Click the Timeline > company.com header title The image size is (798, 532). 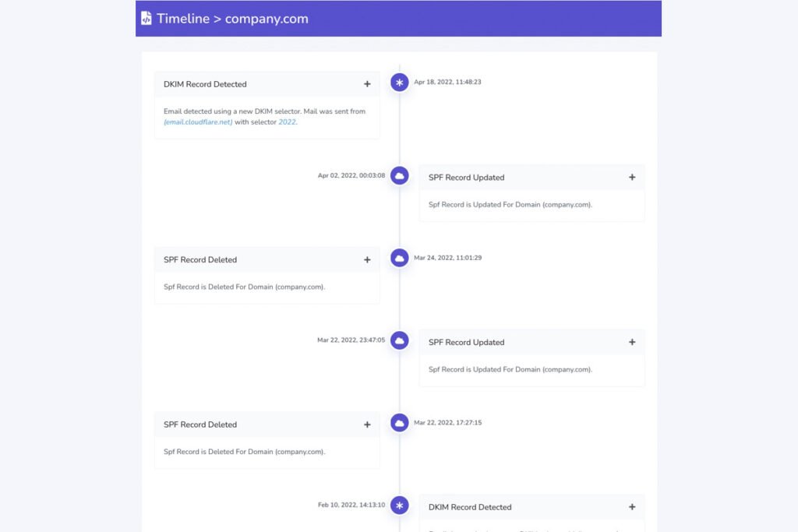pyautogui.click(x=232, y=19)
